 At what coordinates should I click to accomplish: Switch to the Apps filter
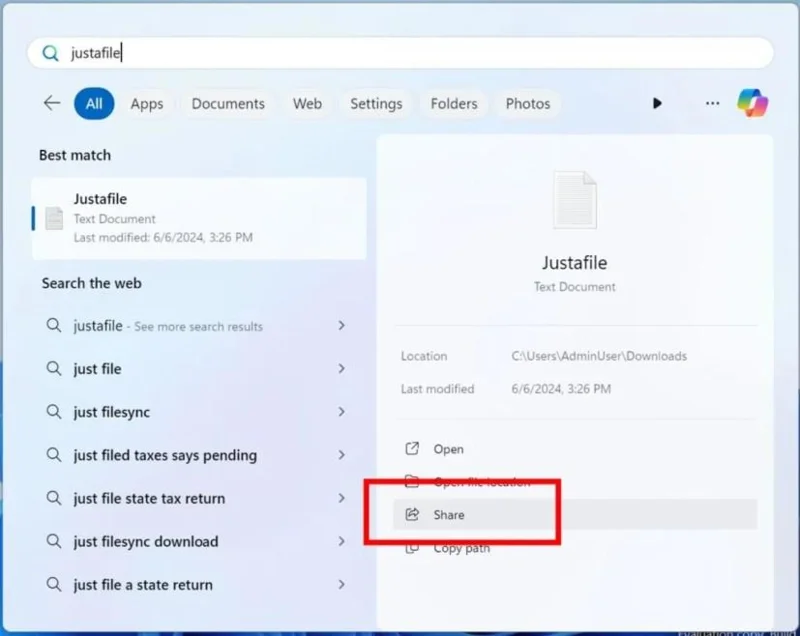[147, 104]
